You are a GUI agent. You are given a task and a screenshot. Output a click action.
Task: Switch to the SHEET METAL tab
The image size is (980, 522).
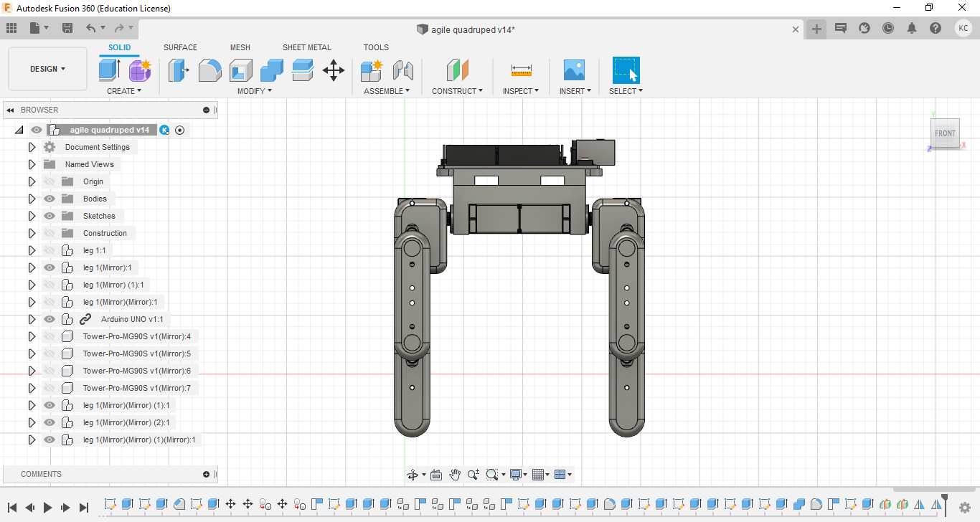click(306, 47)
